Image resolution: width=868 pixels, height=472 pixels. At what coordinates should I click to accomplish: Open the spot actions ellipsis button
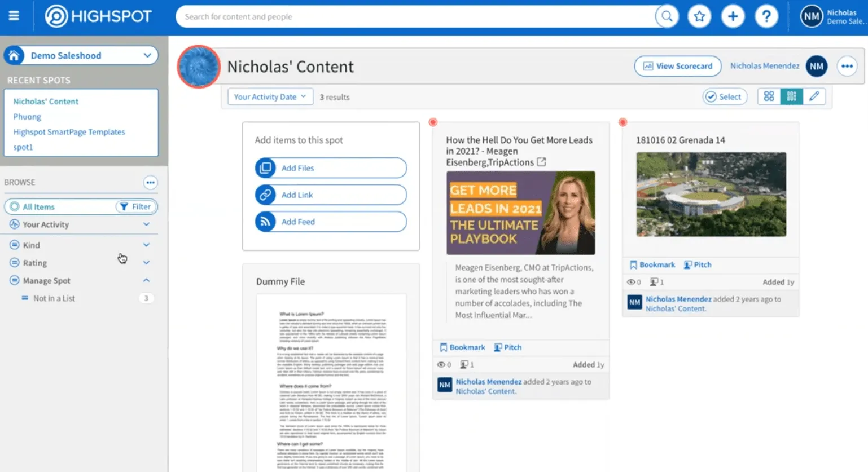point(847,66)
